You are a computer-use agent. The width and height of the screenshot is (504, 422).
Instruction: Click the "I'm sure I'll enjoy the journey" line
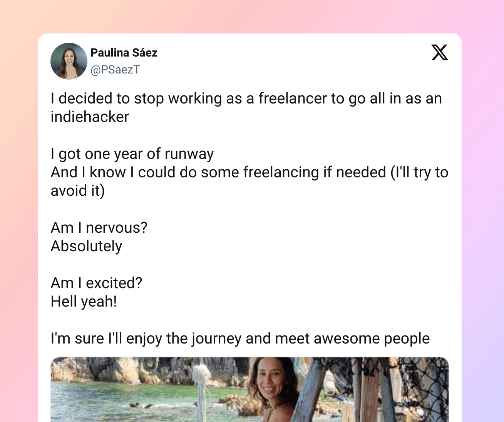tap(240, 339)
